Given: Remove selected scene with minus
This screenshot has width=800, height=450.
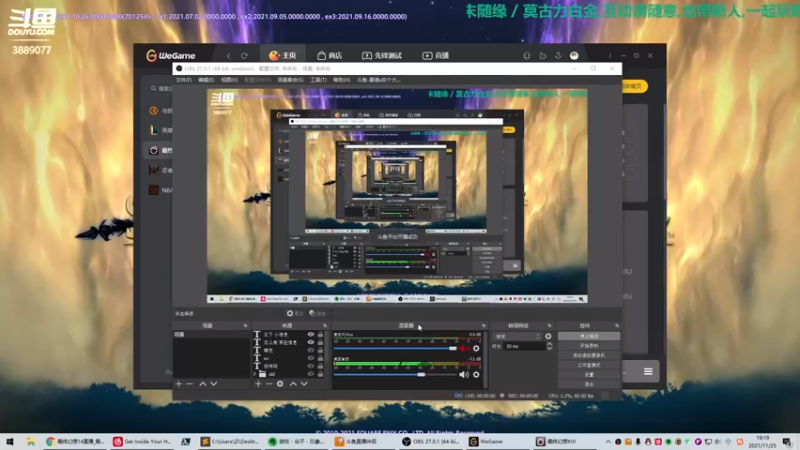Looking at the screenshot, I should [x=190, y=384].
